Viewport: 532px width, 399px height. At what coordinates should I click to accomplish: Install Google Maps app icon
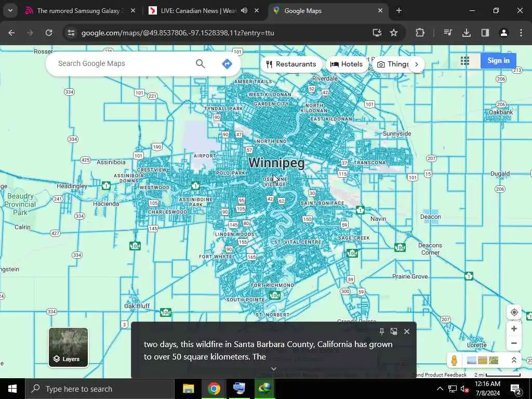pyautogui.click(x=377, y=33)
